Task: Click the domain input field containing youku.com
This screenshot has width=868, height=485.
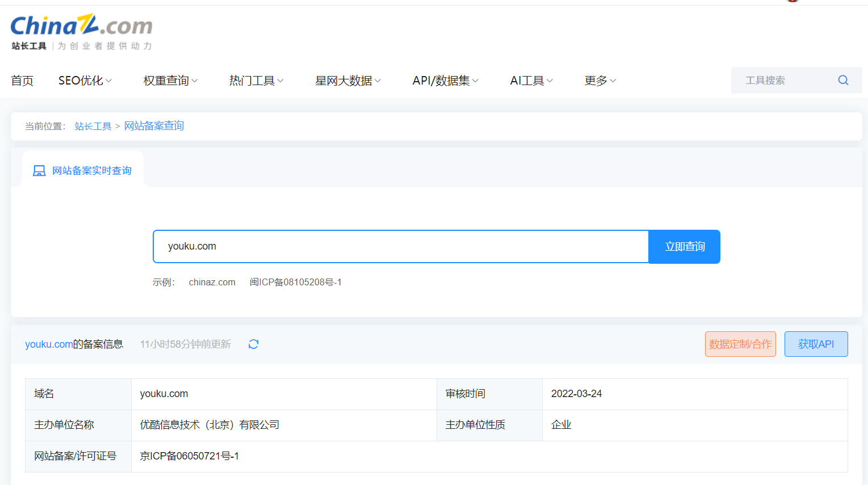Action: [x=401, y=247]
